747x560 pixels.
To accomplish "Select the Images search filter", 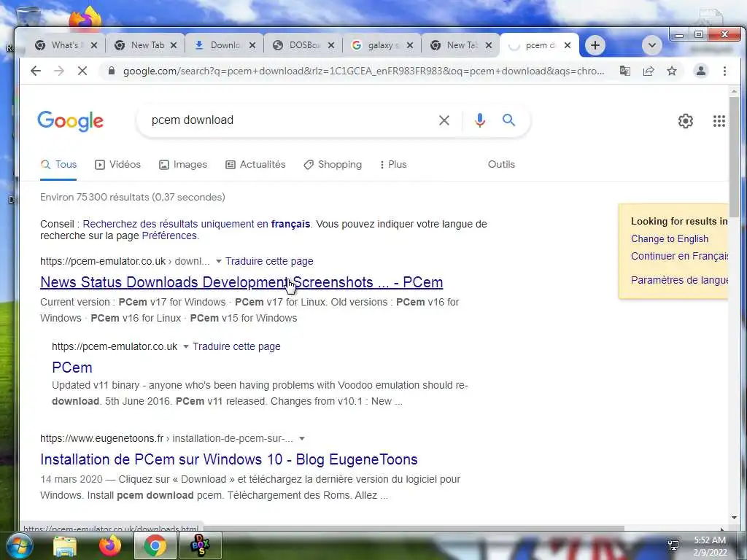I will pyautogui.click(x=183, y=164).
